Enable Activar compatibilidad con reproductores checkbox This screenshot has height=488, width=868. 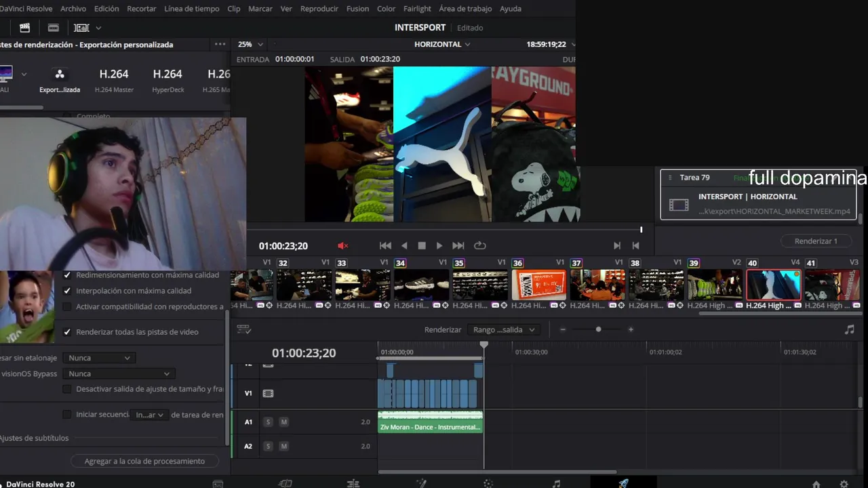click(x=67, y=306)
